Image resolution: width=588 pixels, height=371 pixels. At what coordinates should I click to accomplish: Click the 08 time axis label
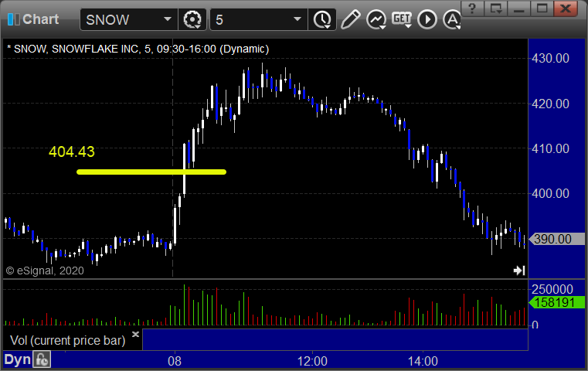(175, 361)
